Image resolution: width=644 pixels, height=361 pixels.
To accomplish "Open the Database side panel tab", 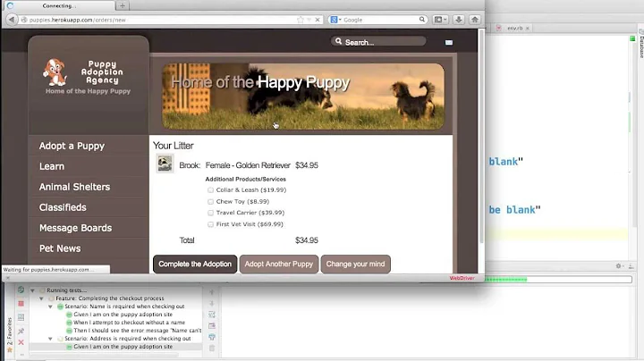I will [640, 45].
